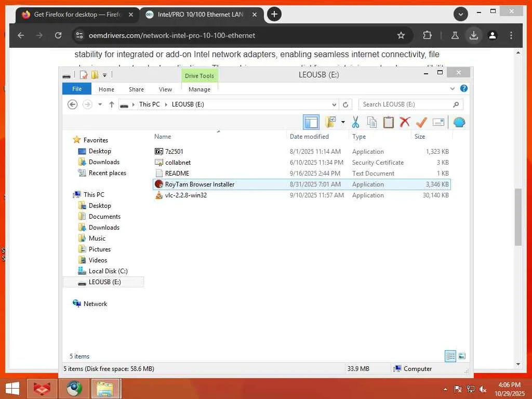The width and height of the screenshot is (532, 399).
Task: Click the Paste clipboard icon
Action: click(x=389, y=122)
